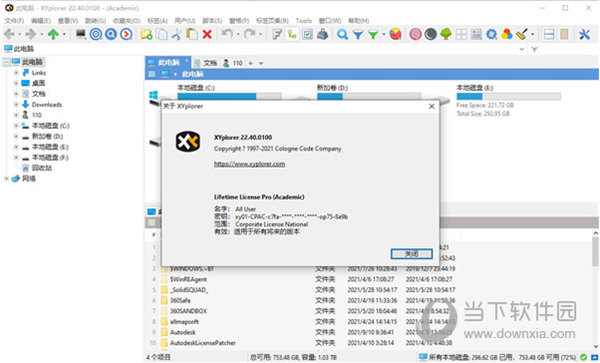Click the F font toolbar icon
This screenshot has width=600, height=363.
tap(277, 34)
